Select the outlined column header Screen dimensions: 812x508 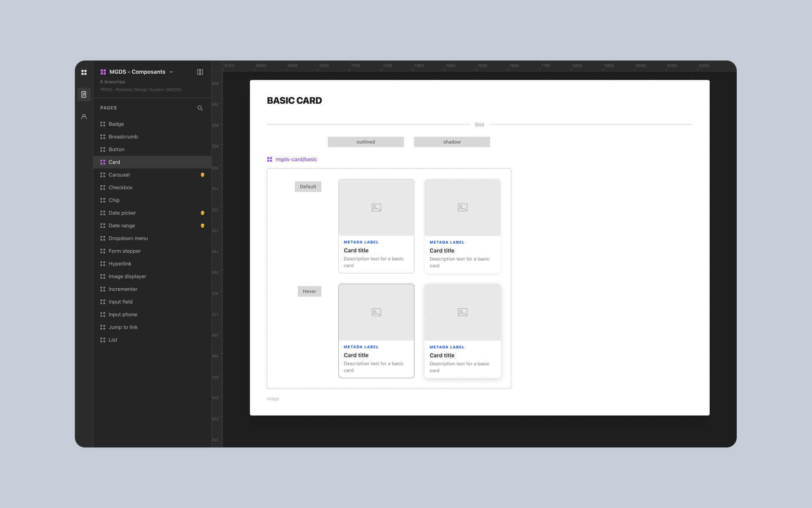pos(366,142)
